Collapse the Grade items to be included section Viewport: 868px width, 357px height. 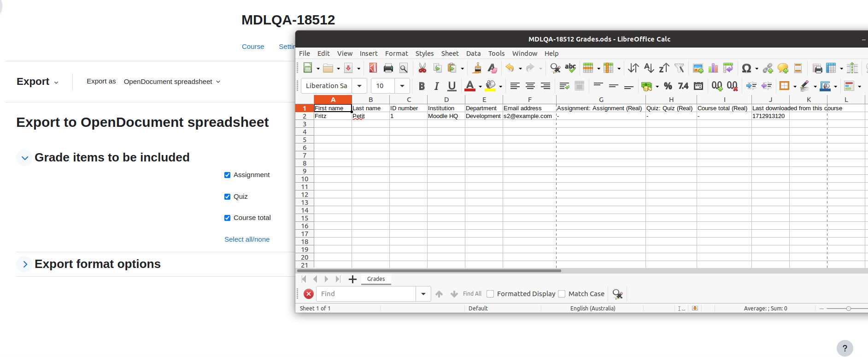point(25,158)
